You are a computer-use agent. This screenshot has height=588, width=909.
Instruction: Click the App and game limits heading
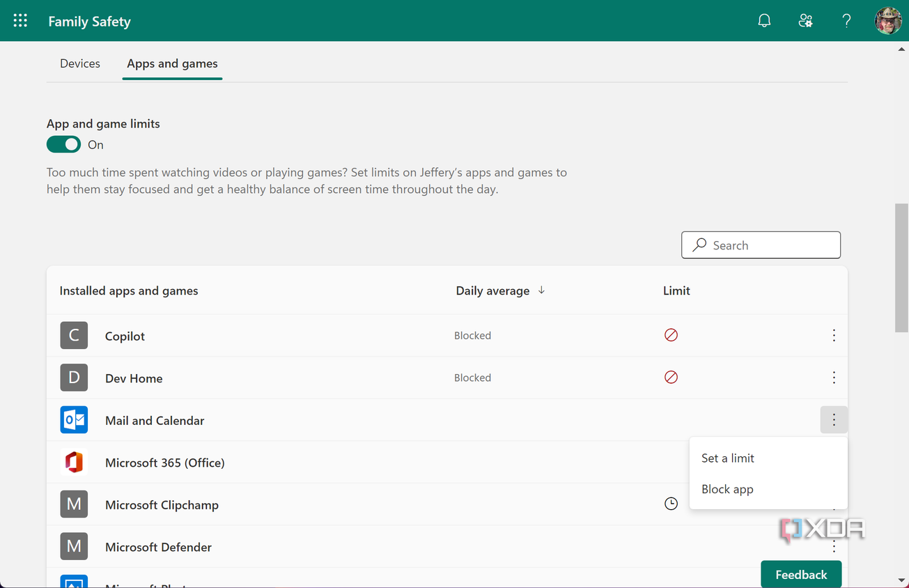tap(103, 123)
